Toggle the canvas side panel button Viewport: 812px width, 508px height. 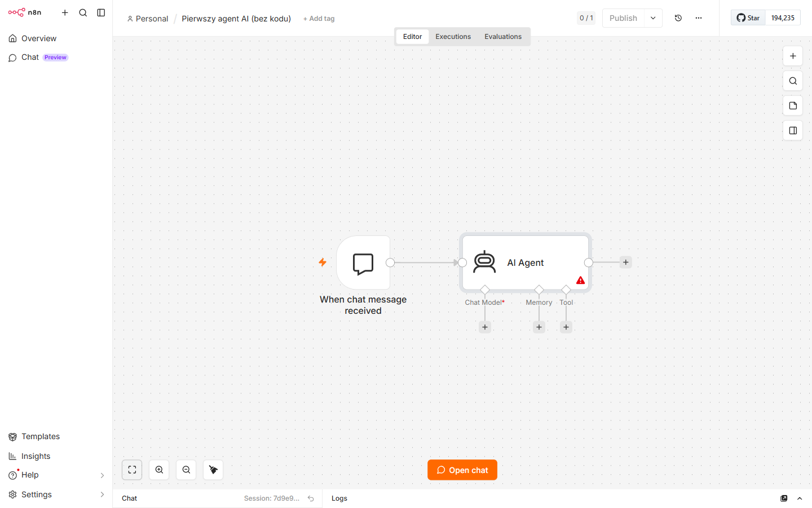click(x=793, y=130)
